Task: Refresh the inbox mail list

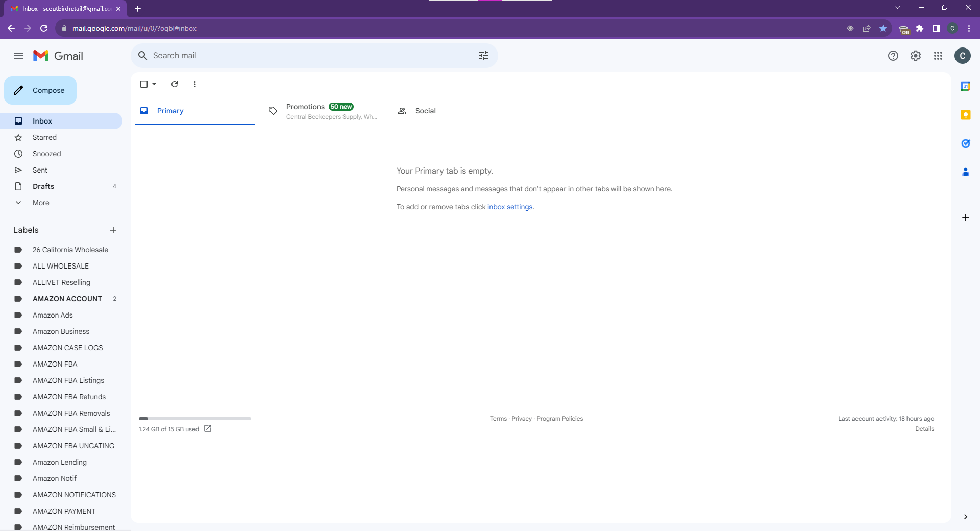Action: (175, 84)
